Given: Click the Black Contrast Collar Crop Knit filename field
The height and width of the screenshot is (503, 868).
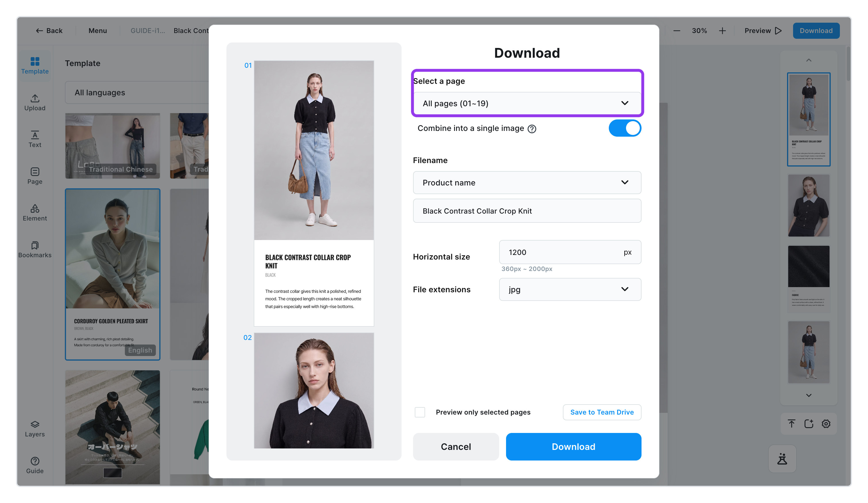Looking at the screenshot, I should pos(527,211).
